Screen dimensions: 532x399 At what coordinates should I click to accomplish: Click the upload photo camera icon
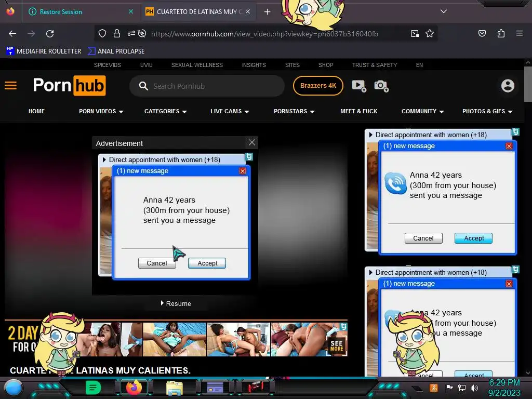(x=381, y=86)
